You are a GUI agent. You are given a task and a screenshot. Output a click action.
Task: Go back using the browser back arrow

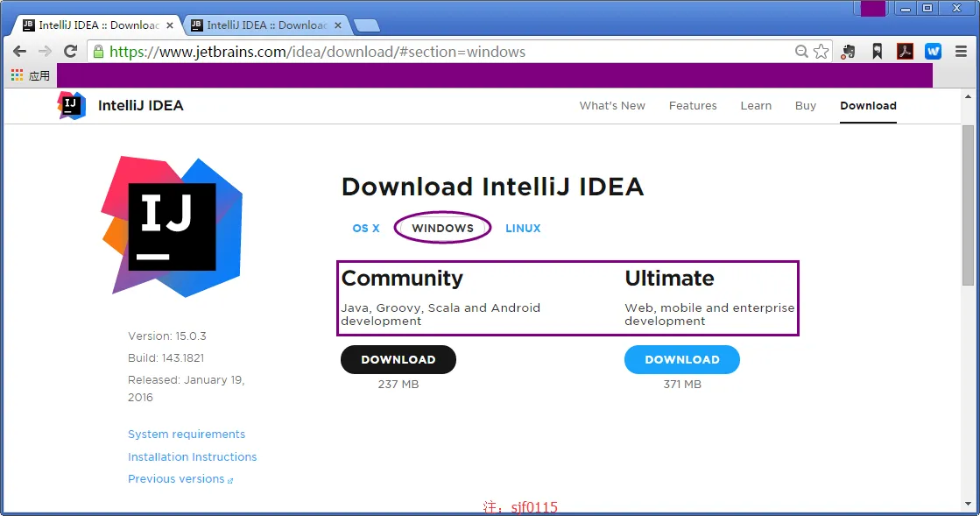point(19,52)
